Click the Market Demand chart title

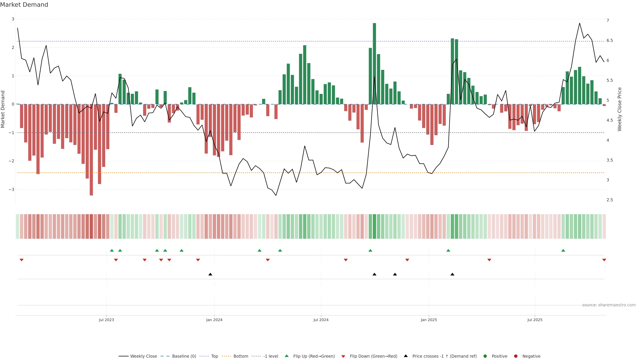(x=24, y=5)
